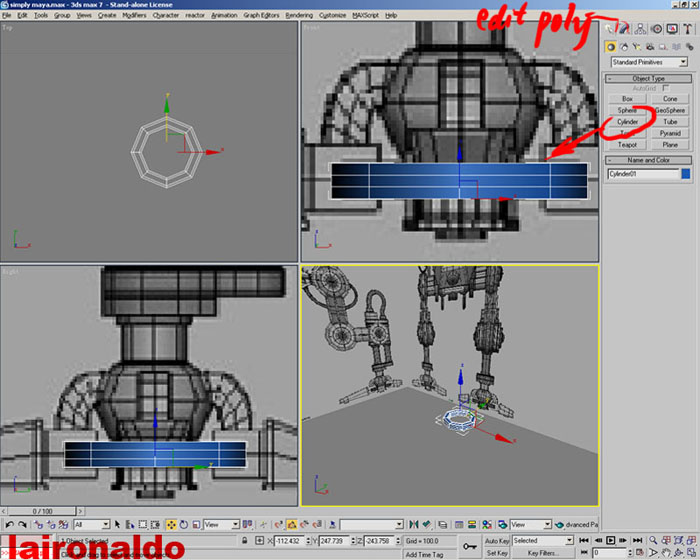Open the Utilities panel hammer icon

pyautogui.click(x=689, y=28)
